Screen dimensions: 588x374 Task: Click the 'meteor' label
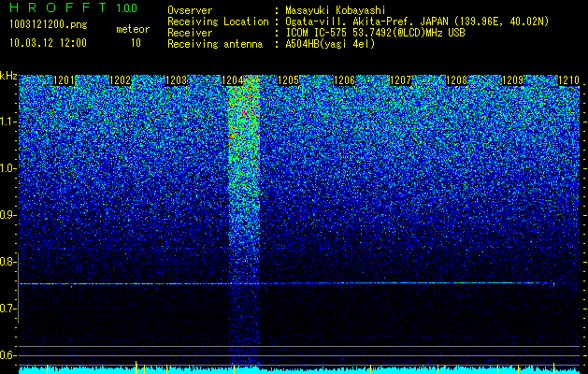click(x=133, y=29)
